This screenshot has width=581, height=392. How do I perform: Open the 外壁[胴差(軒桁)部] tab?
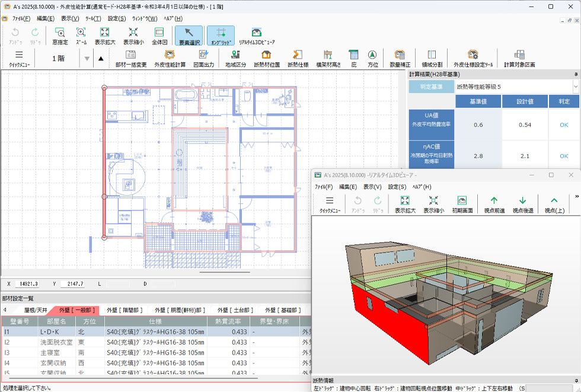click(180, 310)
